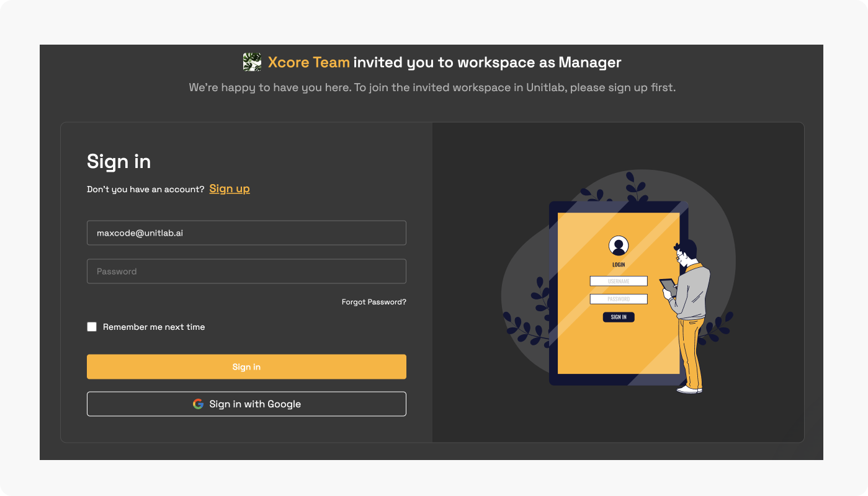868x496 pixels.
Task: Open the Sign up page
Action: pos(230,188)
